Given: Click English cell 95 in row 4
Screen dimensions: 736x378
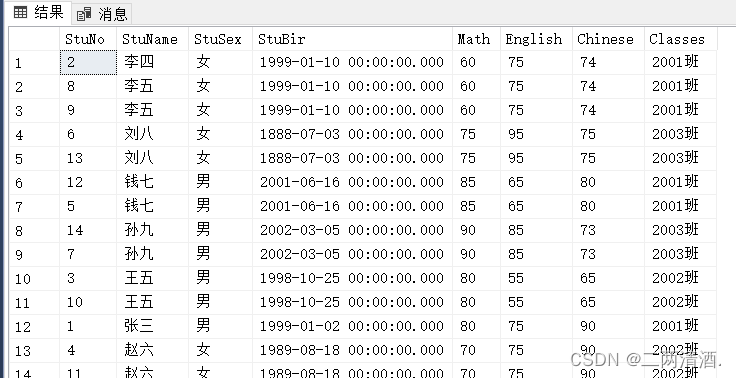Looking at the screenshot, I should (x=537, y=135).
